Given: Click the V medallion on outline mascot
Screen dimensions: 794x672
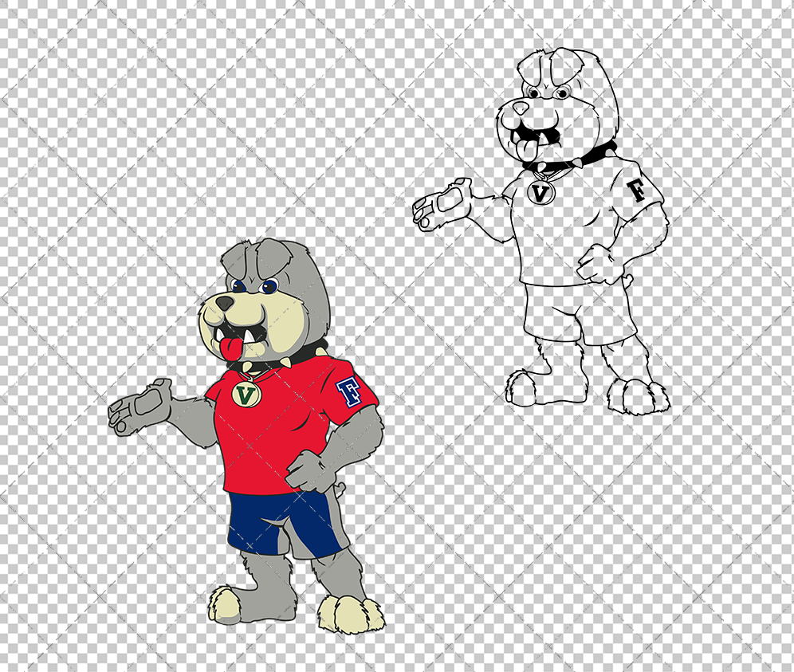Looking at the screenshot, I should pos(540,193).
